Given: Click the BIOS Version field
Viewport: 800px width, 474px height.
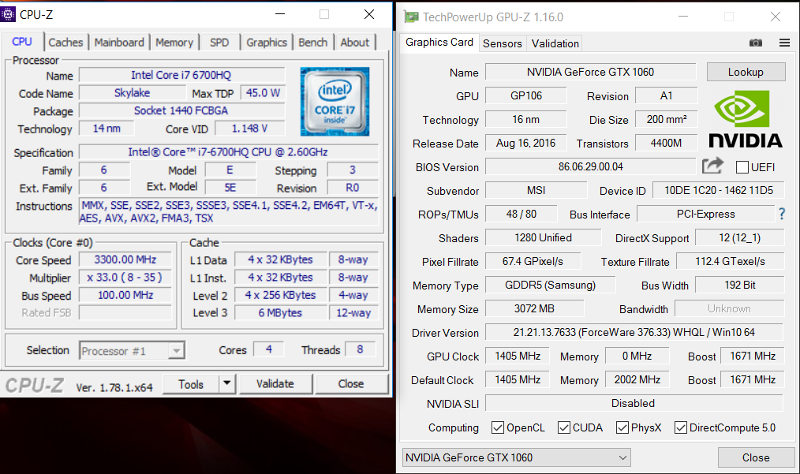Looking at the screenshot, I should pyautogui.click(x=590, y=167).
